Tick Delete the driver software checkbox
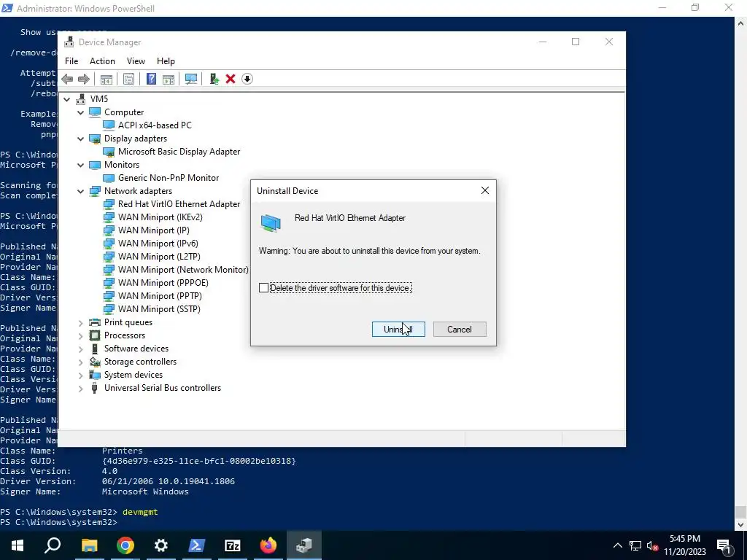747x560 pixels. (x=263, y=287)
